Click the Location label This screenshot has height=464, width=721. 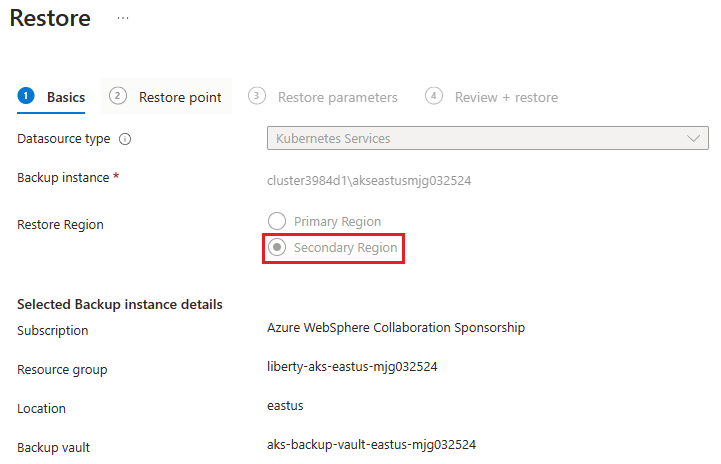click(41, 408)
